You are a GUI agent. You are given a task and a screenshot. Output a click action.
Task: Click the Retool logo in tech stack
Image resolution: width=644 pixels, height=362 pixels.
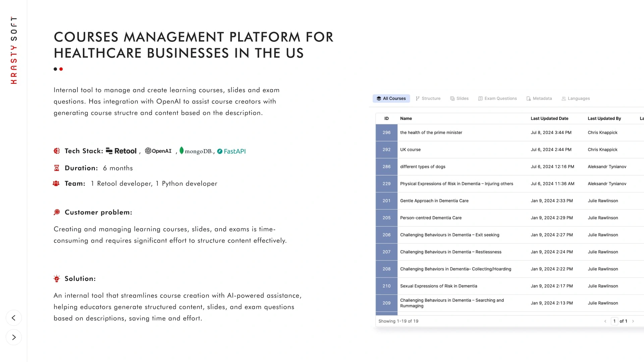coord(121,151)
